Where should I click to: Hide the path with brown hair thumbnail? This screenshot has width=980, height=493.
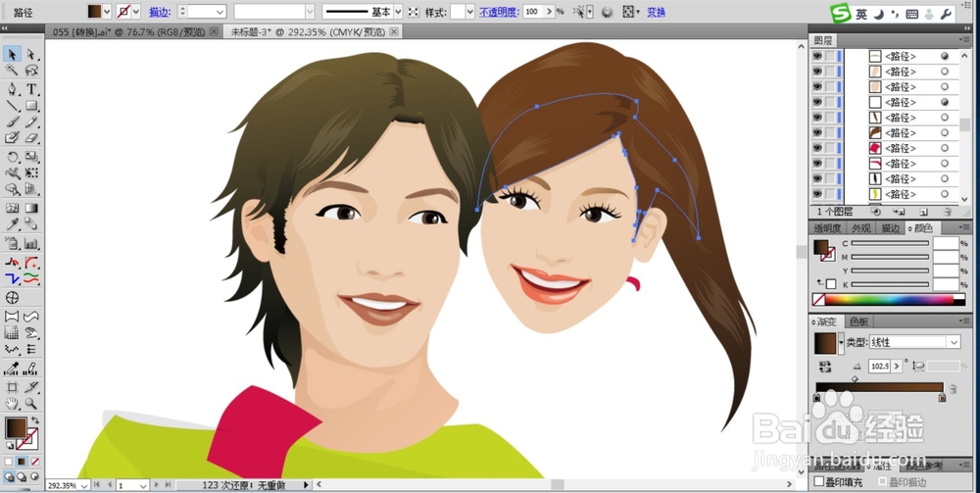click(x=817, y=133)
